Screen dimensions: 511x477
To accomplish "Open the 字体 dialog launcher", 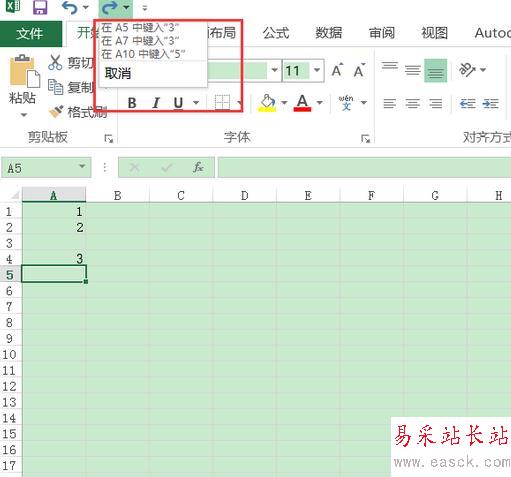I will click(x=366, y=138).
